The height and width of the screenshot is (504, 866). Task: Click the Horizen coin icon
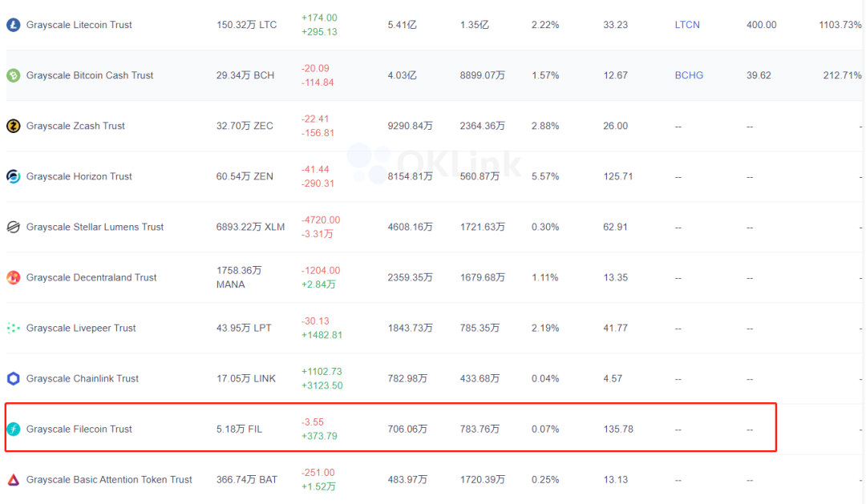[14, 176]
